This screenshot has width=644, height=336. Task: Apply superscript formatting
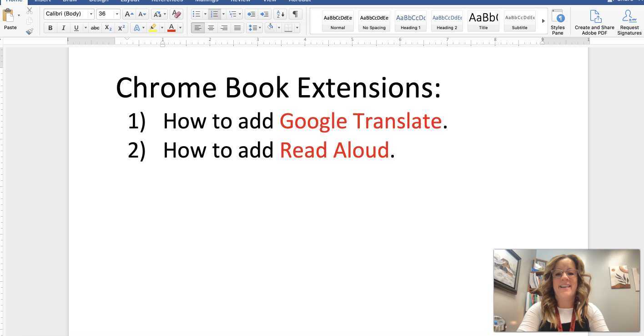click(x=121, y=28)
